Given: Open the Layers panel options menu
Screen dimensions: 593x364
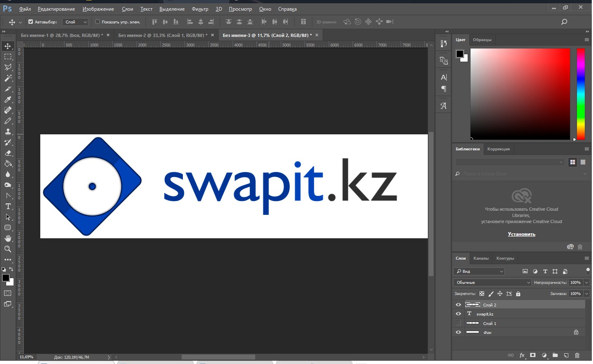Looking at the screenshot, I should [586, 258].
